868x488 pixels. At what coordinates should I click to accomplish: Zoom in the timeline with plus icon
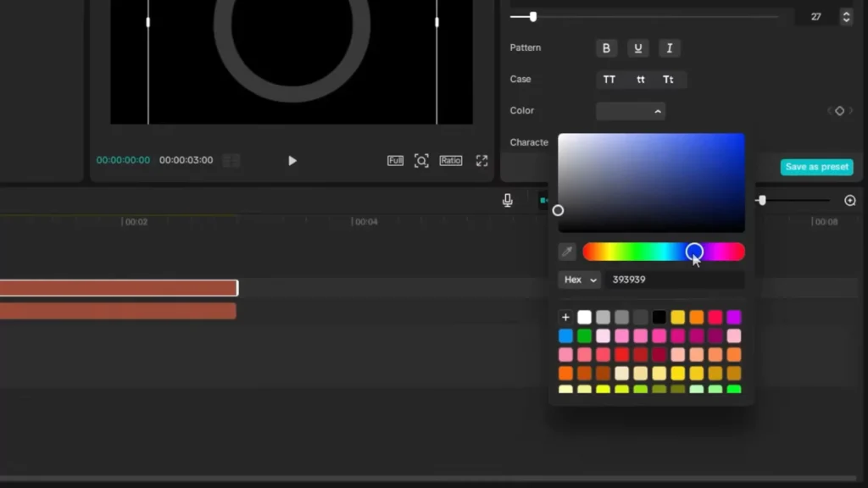point(849,200)
